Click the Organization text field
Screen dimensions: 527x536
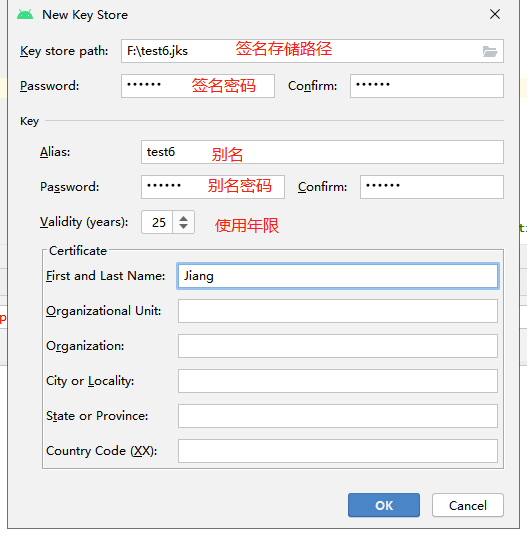(x=338, y=346)
